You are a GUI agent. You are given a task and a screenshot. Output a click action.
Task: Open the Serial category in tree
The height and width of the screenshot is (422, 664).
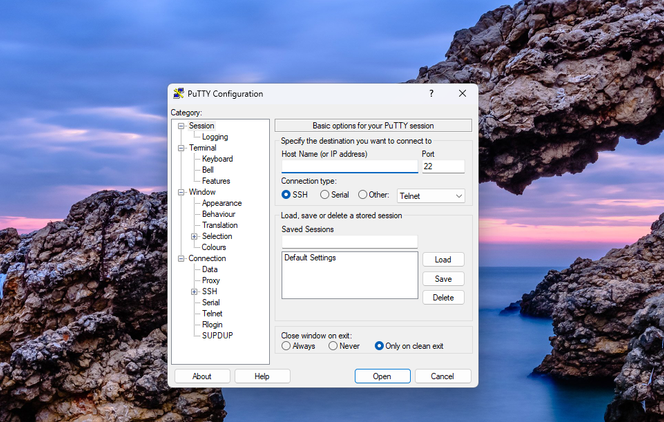[211, 302]
